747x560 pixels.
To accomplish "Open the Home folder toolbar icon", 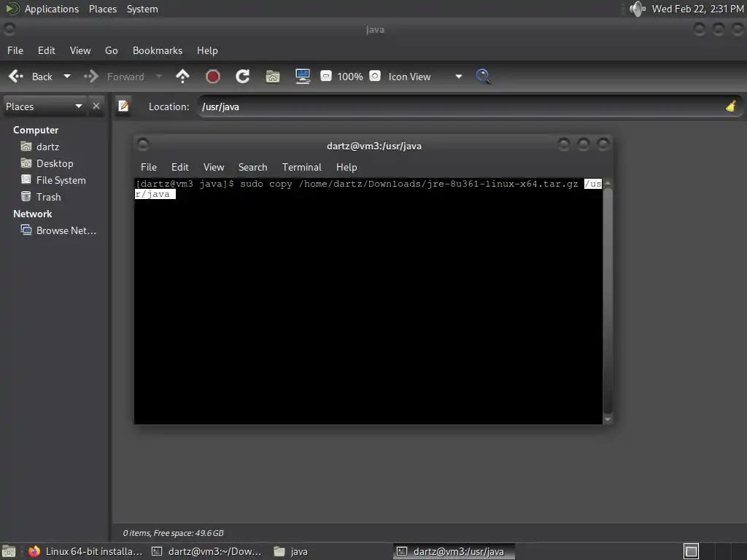I will (x=273, y=77).
